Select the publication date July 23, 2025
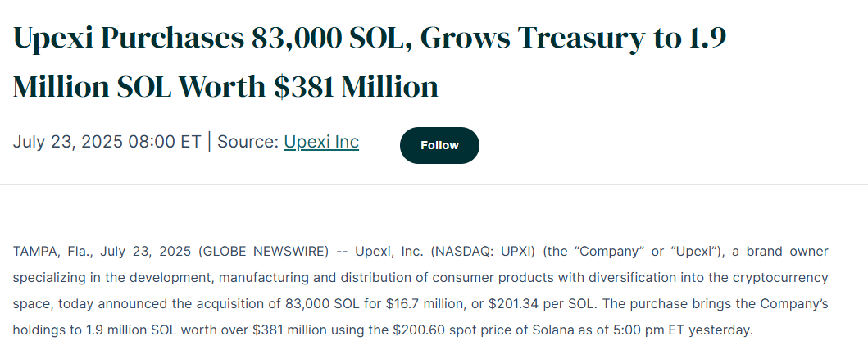 67,142
